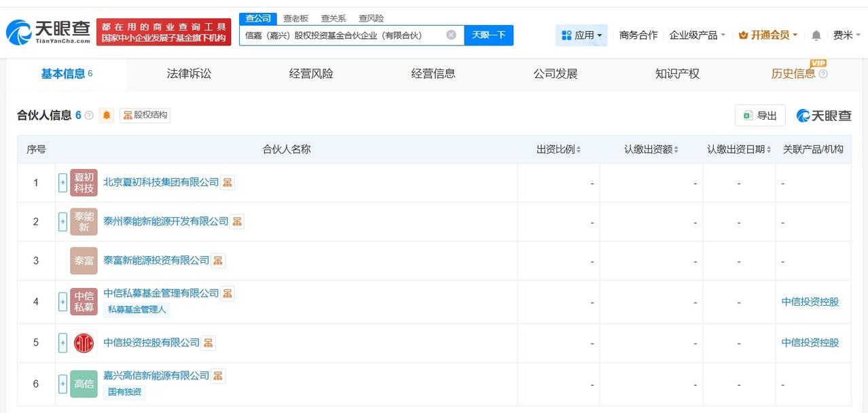The width and height of the screenshot is (868, 413).
Task: Open equity chart icon for 中信投资控股有限公司
Action: [x=209, y=342]
